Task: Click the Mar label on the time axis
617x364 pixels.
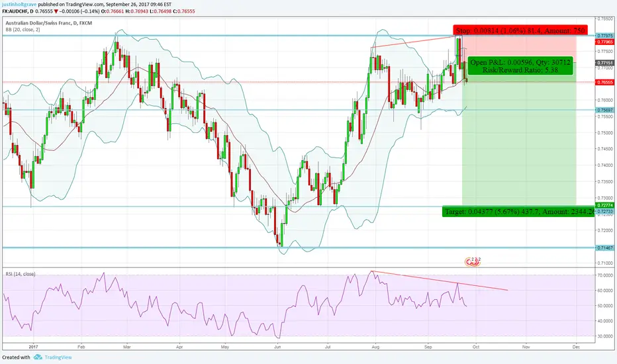Action: pos(126,347)
